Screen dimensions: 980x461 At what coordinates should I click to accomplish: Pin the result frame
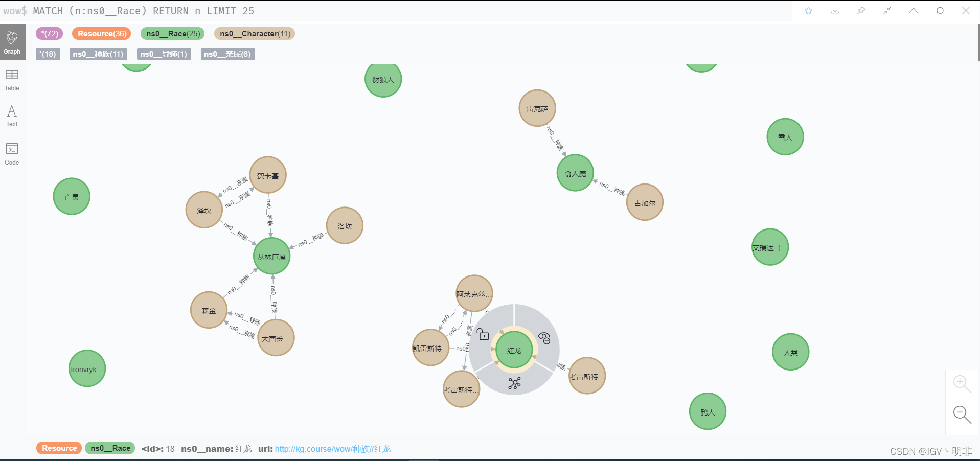861,11
